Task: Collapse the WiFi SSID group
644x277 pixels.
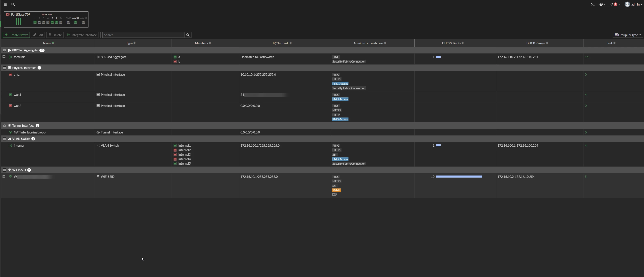Action: [x=4, y=170]
